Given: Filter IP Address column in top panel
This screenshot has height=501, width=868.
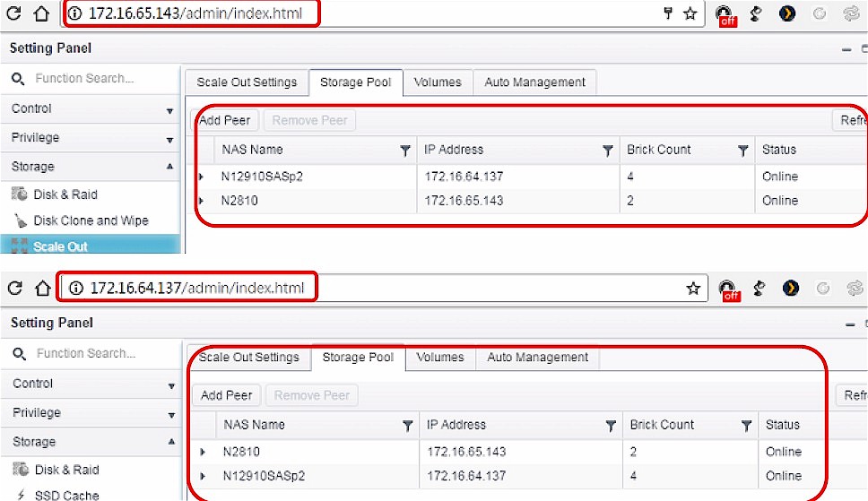Looking at the screenshot, I should pyautogui.click(x=607, y=150).
